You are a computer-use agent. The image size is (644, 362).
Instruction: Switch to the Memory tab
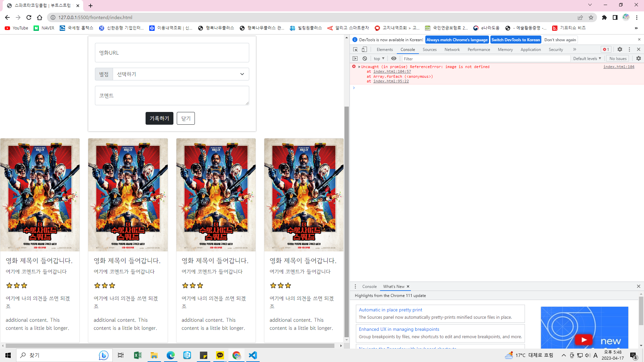coord(505,50)
